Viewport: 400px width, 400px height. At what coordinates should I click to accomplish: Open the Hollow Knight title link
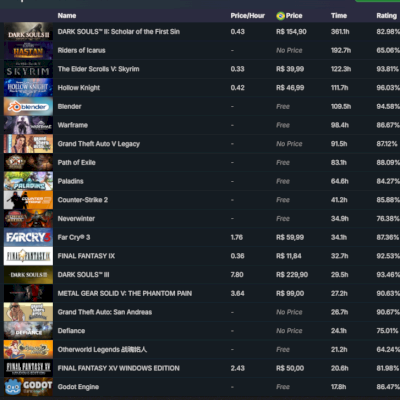(x=79, y=88)
